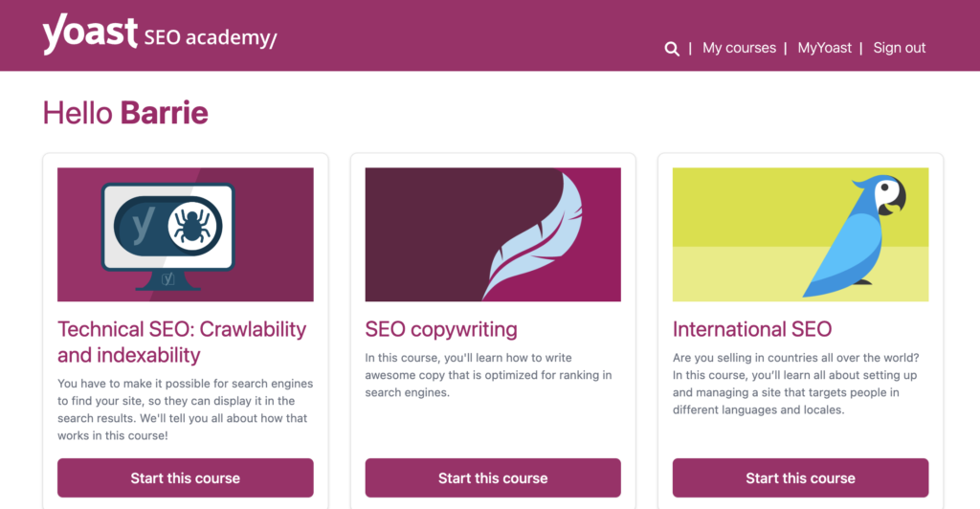The image size is (980, 509).
Task: Open MyYoast from top navigation
Action: [x=824, y=48]
